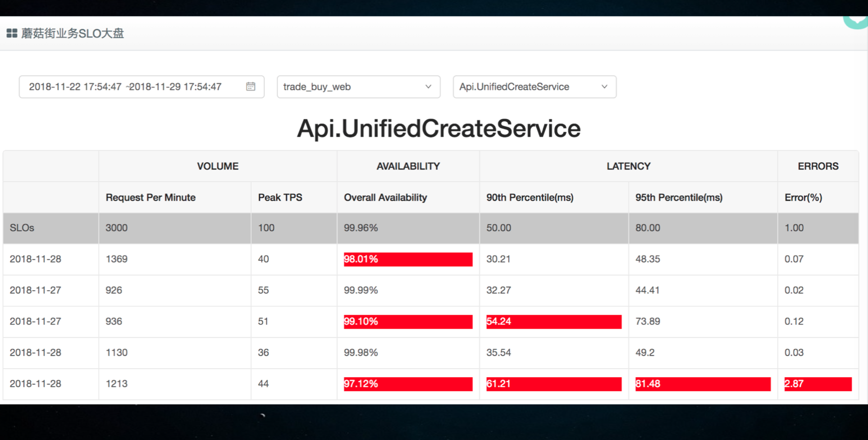Click the dashboard grid icon beside 蘑菇街业务SLO大盘

(12, 33)
